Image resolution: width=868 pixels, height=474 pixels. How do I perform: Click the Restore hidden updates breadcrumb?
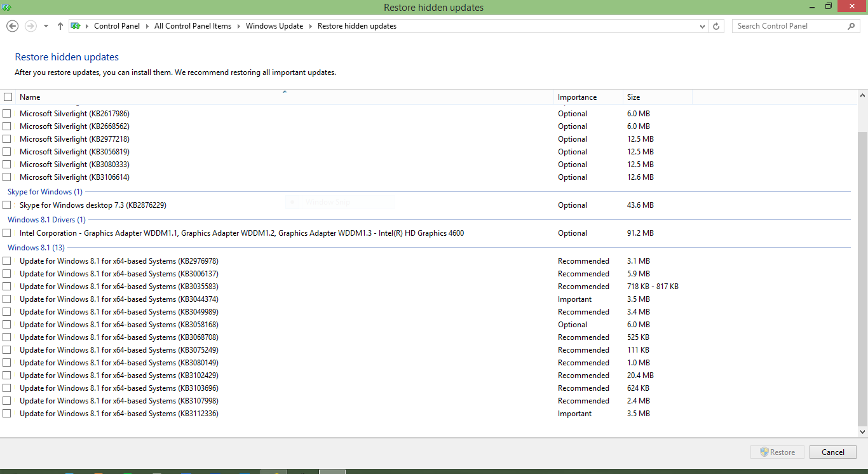357,26
